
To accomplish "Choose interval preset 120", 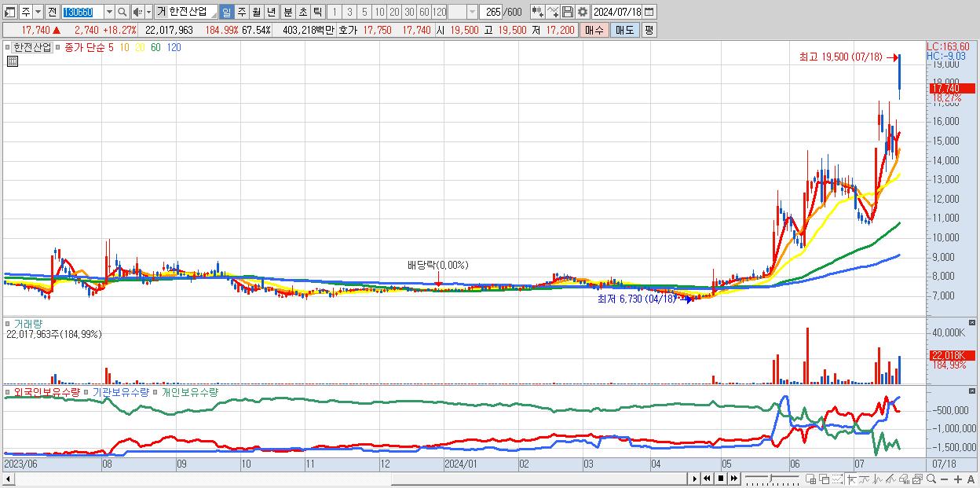I will click(x=440, y=12).
